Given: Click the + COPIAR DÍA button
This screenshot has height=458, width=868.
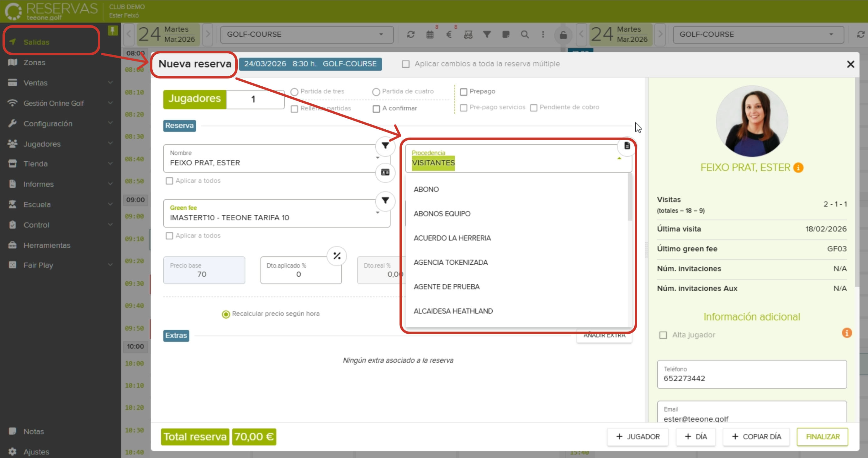Looking at the screenshot, I should [756, 437].
